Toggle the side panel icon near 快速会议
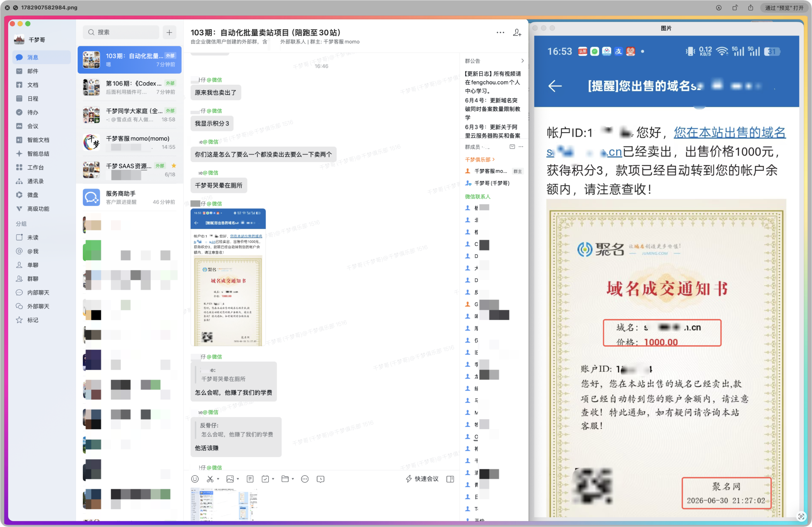The image size is (812, 527). [x=450, y=479]
